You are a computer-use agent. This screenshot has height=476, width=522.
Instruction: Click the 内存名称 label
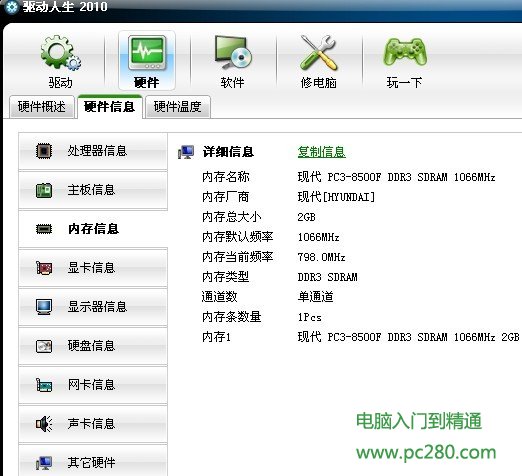point(226,177)
